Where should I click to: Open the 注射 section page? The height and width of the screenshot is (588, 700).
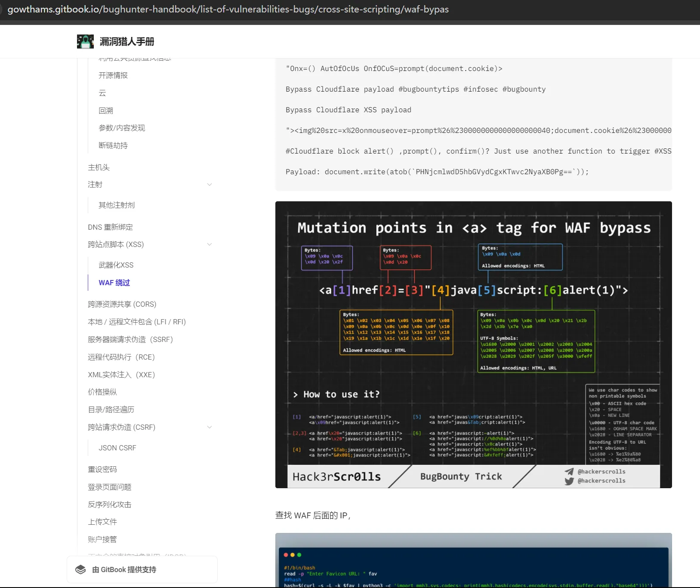[95, 185]
